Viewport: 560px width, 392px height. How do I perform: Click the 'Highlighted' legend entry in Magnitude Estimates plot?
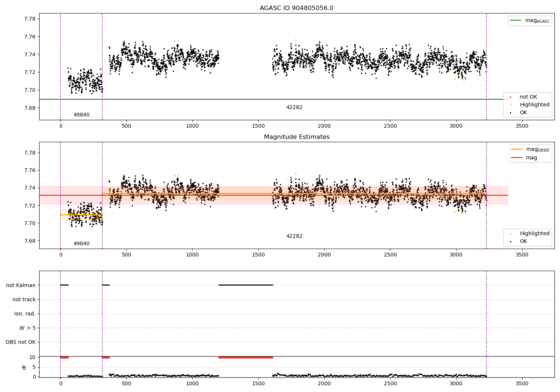click(x=534, y=234)
